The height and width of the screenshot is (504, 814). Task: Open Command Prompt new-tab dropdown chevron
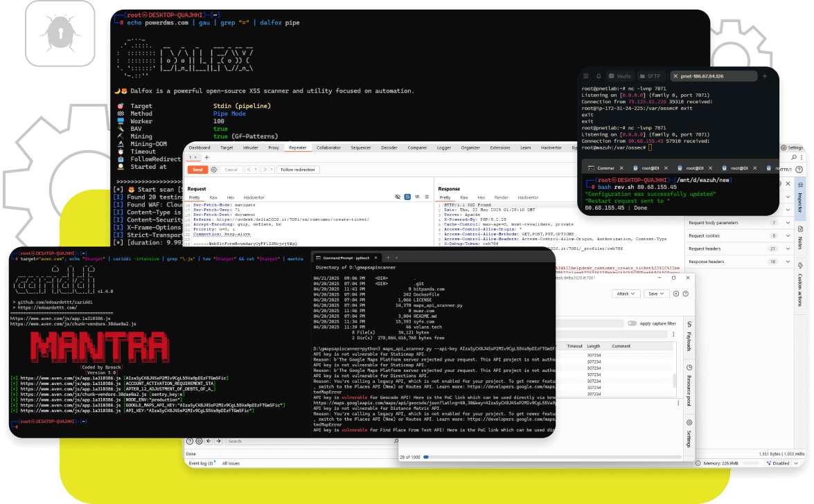pyautogui.click(x=397, y=258)
